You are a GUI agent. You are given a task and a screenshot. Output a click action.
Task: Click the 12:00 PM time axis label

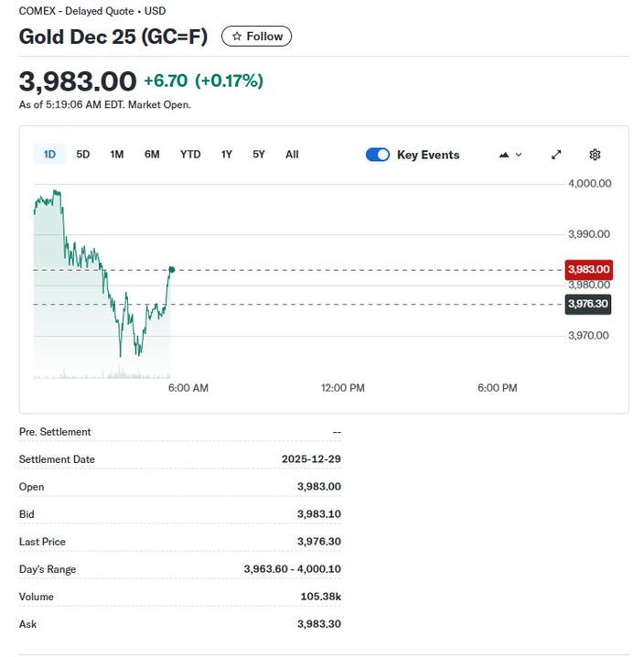click(x=343, y=388)
